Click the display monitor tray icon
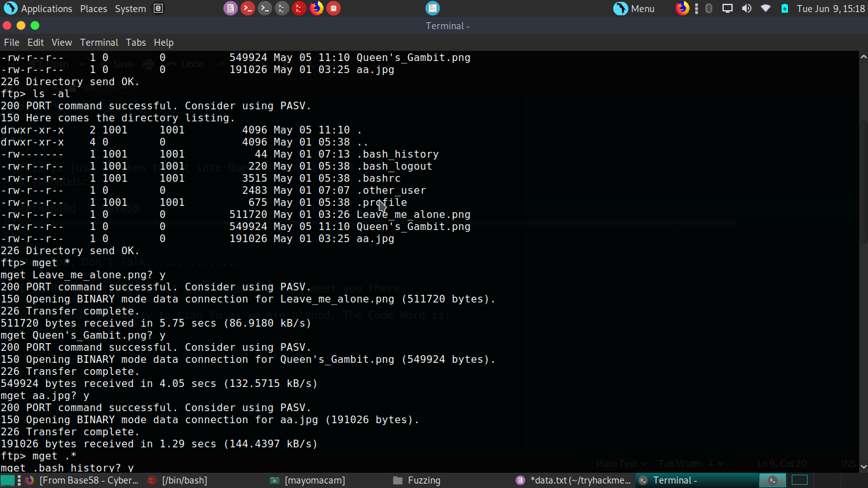This screenshot has width=868, height=488. pyautogui.click(x=728, y=8)
